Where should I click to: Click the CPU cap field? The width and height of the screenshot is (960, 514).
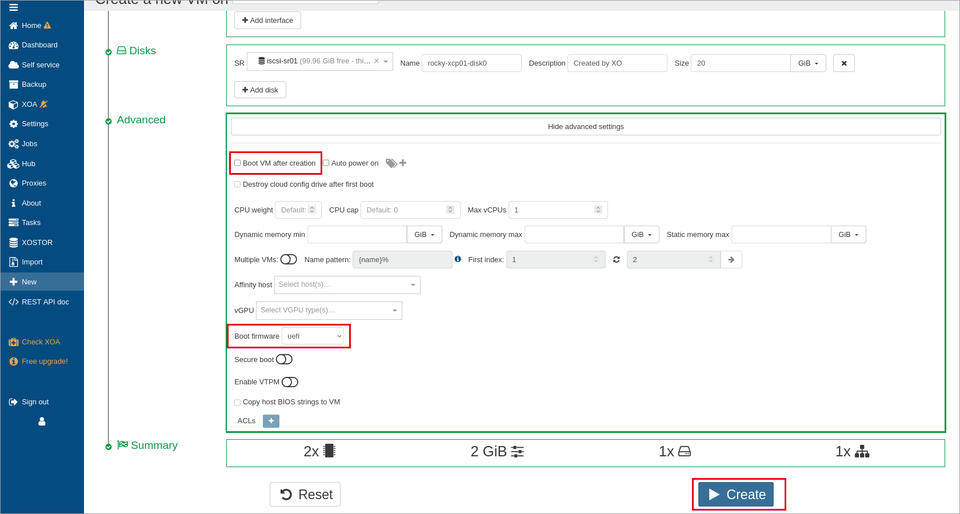(410, 210)
